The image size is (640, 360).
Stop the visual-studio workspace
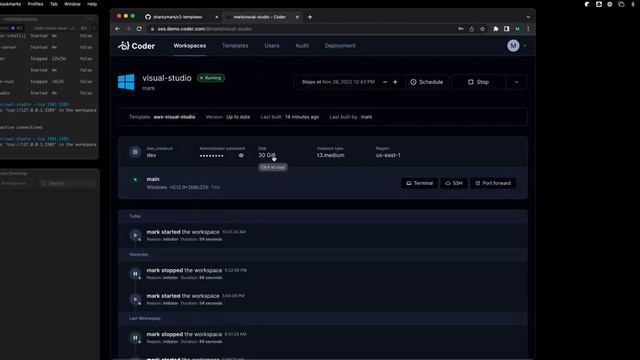point(478,82)
